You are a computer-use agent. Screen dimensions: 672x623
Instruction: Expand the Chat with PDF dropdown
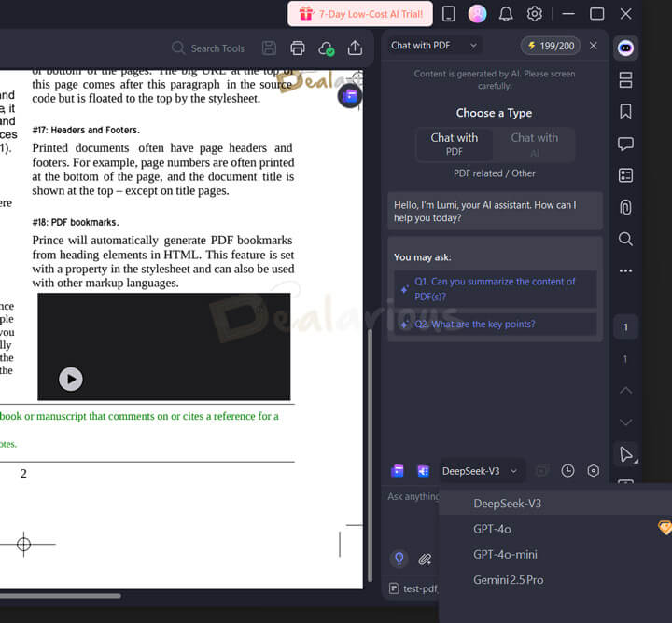pos(434,46)
